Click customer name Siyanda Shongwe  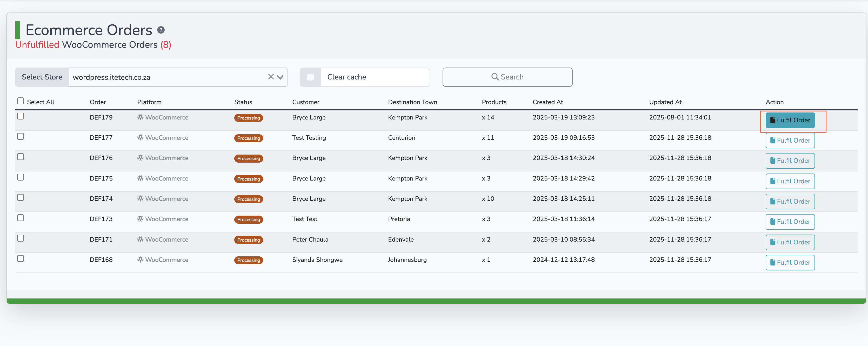point(317,260)
